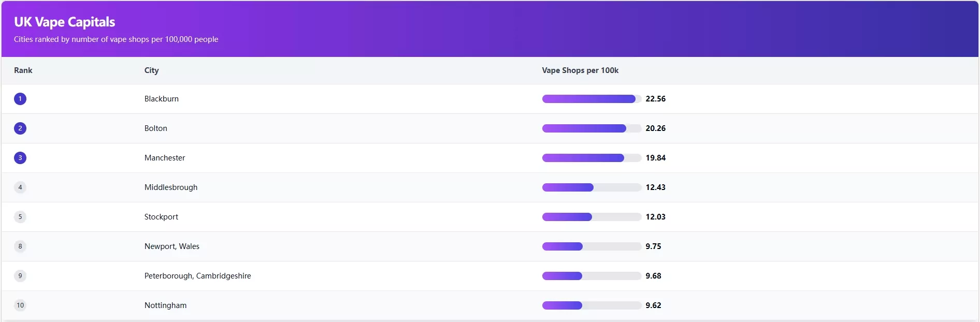Click the Rank column header
This screenshot has width=980, height=322.
pyautogui.click(x=23, y=70)
